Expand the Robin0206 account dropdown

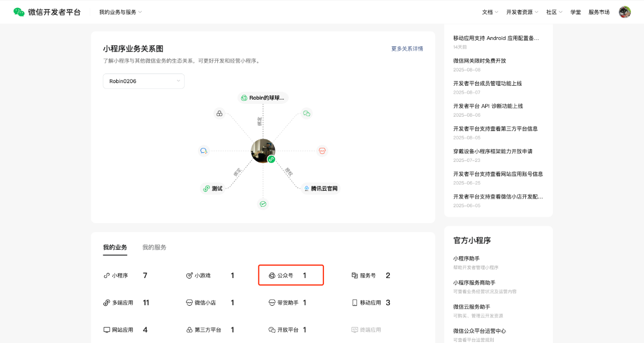click(143, 81)
